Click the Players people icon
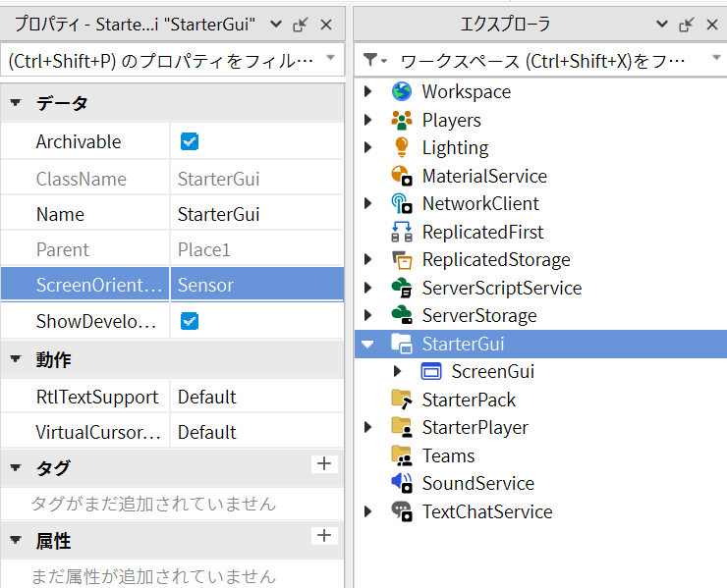Screen dimensions: 727x588 click(402, 120)
